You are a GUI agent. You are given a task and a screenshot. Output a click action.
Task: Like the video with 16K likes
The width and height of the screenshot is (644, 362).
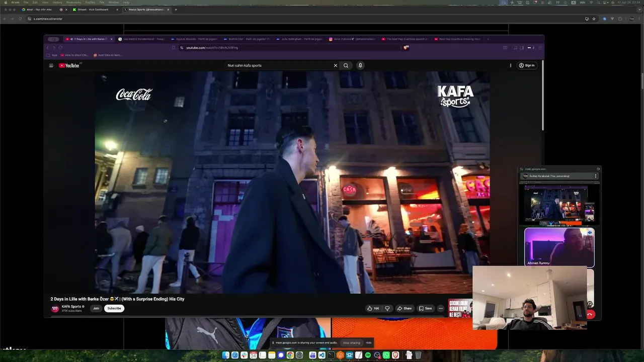click(x=373, y=308)
